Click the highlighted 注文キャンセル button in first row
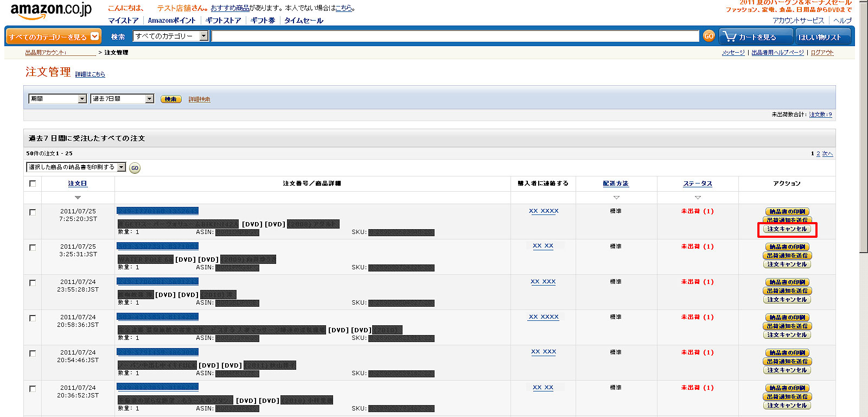 click(x=787, y=229)
